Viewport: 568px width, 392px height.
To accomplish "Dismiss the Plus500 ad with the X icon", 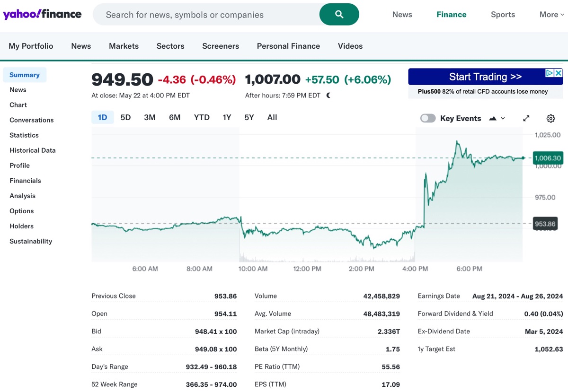I will 560,73.
